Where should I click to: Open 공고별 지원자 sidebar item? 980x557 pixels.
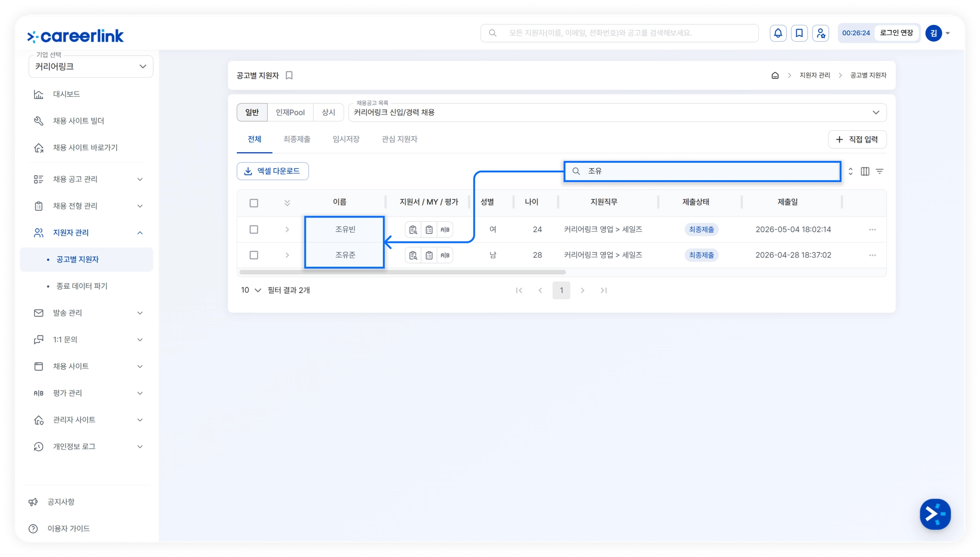pyautogui.click(x=87, y=260)
